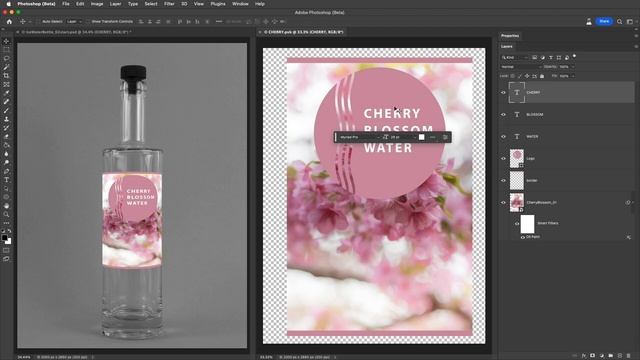This screenshot has height=360, width=640.
Task: Open the Apple menu
Action: tap(8, 4)
